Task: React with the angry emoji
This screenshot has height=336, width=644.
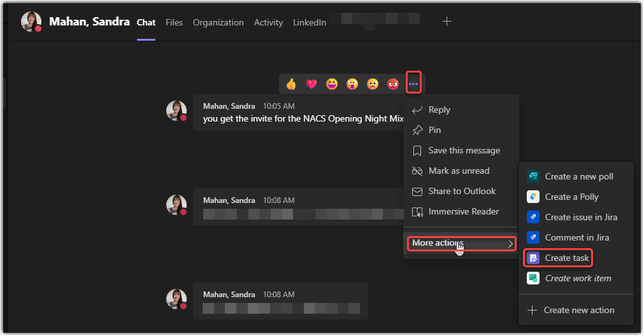Action: [393, 84]
